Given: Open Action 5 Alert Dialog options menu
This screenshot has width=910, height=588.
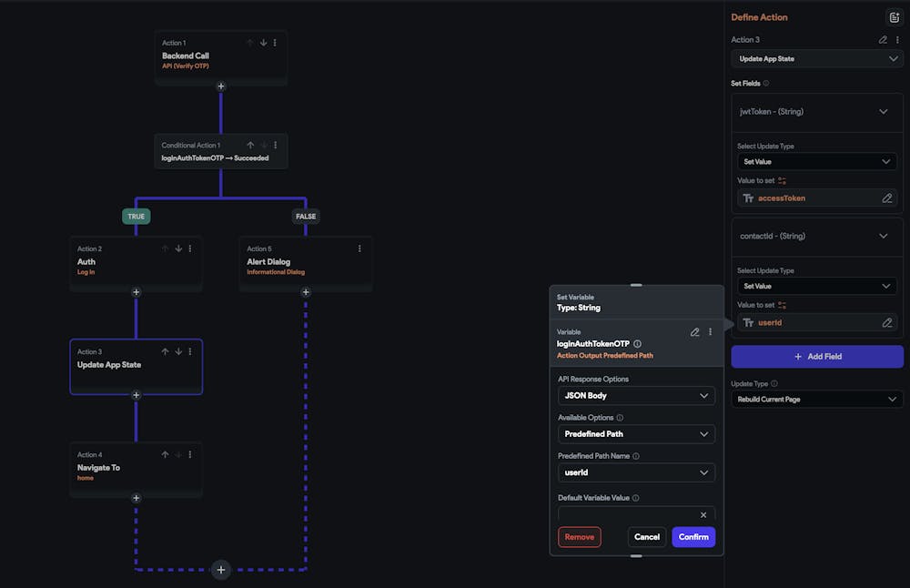Looking at the screenshot, I should click(x=359, y=248).
